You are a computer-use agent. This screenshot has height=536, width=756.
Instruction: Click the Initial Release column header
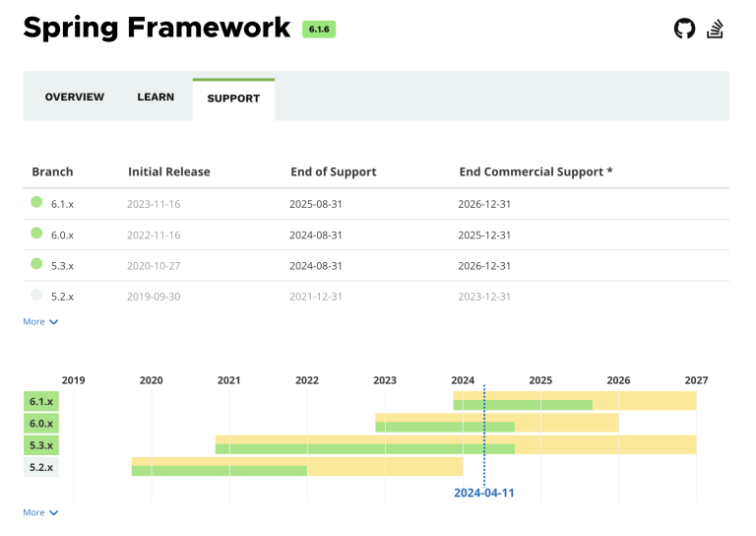[x=169, y=171]
